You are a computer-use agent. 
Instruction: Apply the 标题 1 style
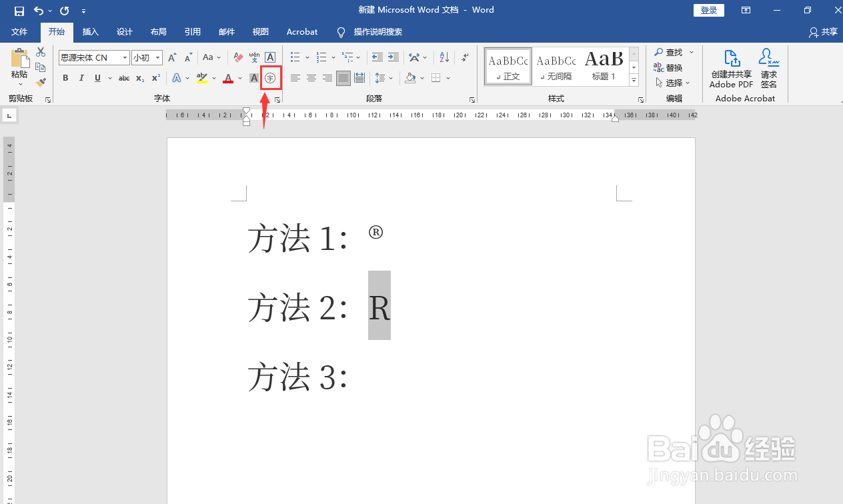pos(604,66)
